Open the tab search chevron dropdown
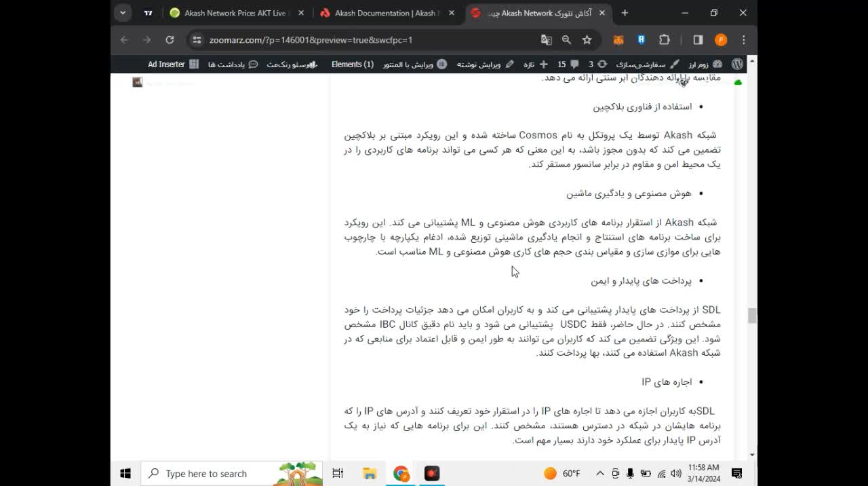 point(123,12)
